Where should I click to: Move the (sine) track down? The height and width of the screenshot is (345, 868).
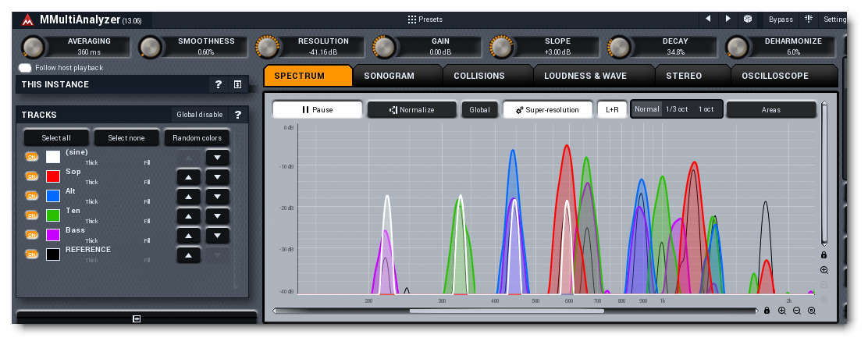point(218,158)
